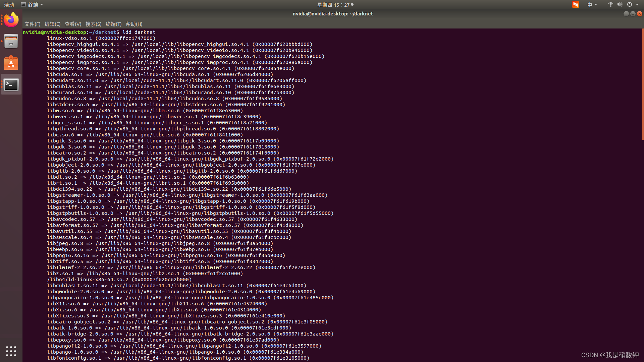
Task: Click the libcublasLt.so.11 line
Action: click(x=177, y=286)
